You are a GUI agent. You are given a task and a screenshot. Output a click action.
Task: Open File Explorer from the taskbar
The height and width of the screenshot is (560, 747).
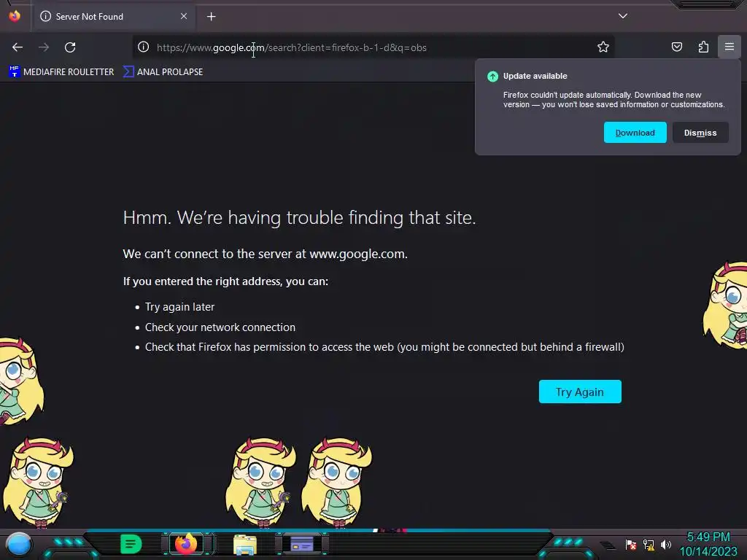tap(245, 544)
